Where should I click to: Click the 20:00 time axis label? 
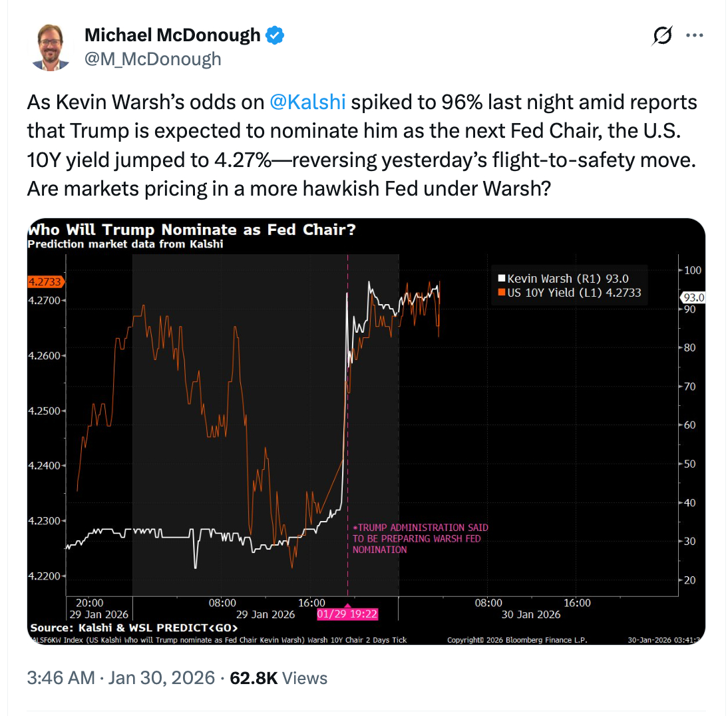pyautogui.click(x=90, y=603)
